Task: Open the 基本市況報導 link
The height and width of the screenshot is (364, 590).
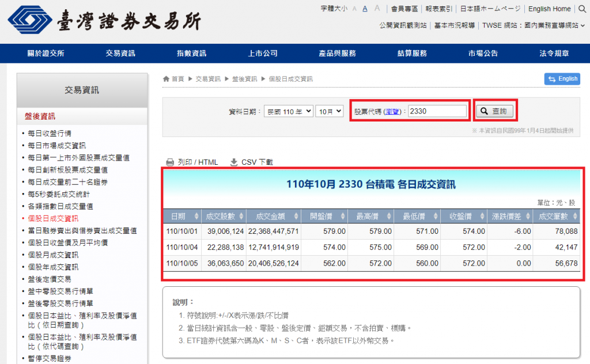Action: tap(455, 25)
